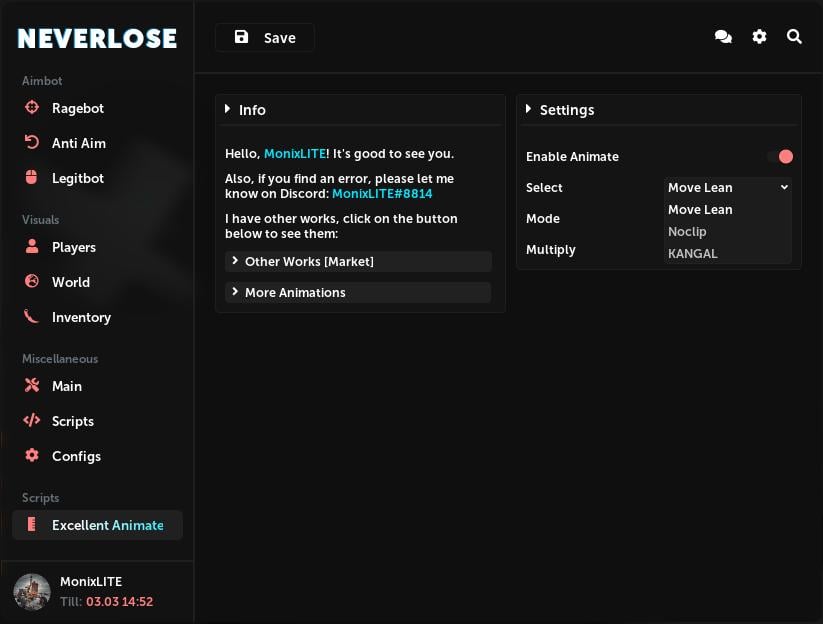The width and height of the screenshot is (823, 624).
Task: Select the World icon in sidebar
Action: click(31, 282)
